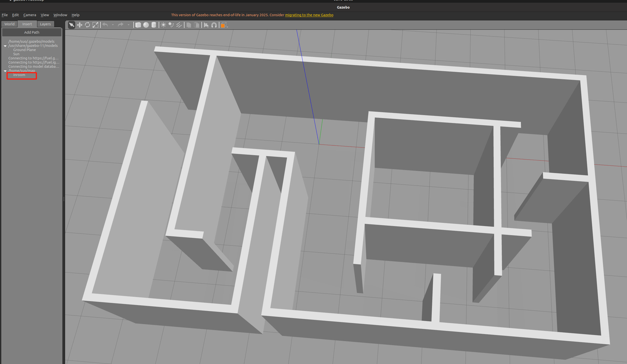The height and width of the screenshot is (364, 627).
Task: Open the Camera menu
Action: [30, 15]
